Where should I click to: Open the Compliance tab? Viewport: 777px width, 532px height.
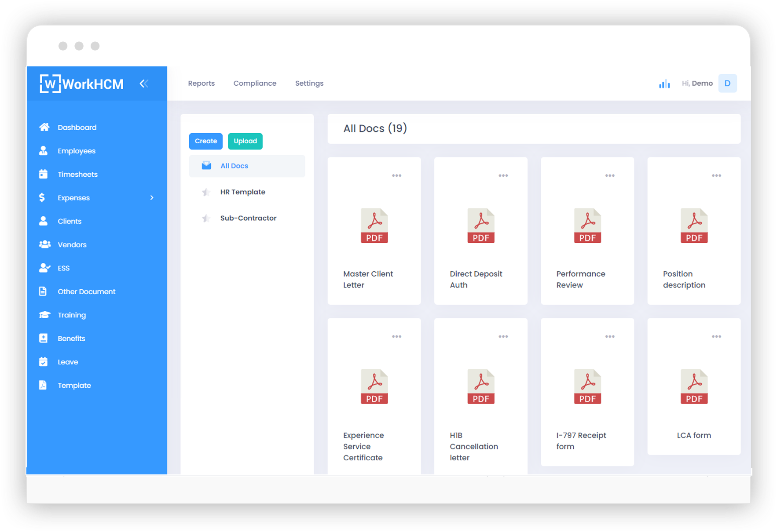click(255, 84)
